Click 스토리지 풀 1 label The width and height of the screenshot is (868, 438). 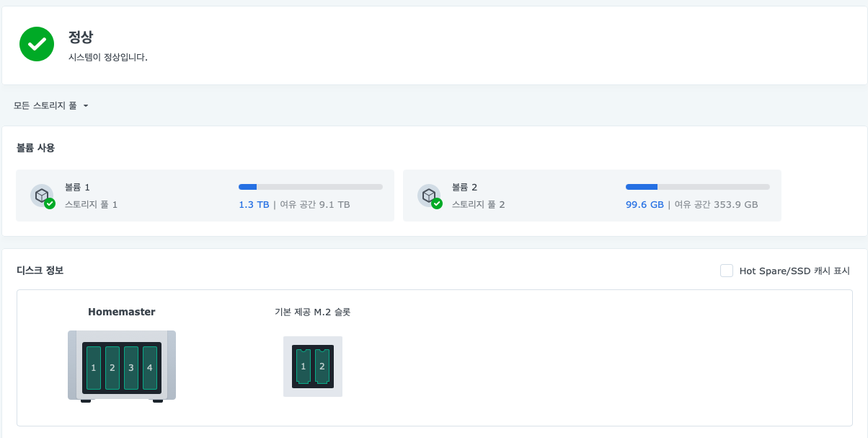pyautogui.click(x=91, y=204)
